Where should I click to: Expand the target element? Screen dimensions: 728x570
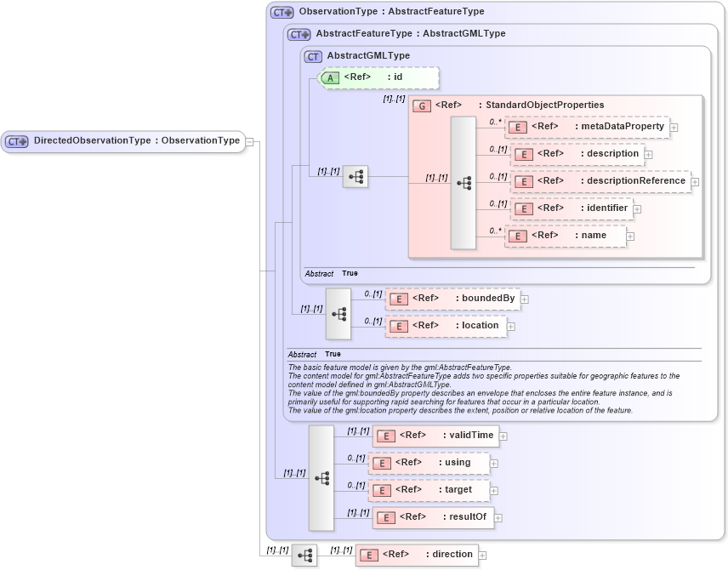coord(494,491)
